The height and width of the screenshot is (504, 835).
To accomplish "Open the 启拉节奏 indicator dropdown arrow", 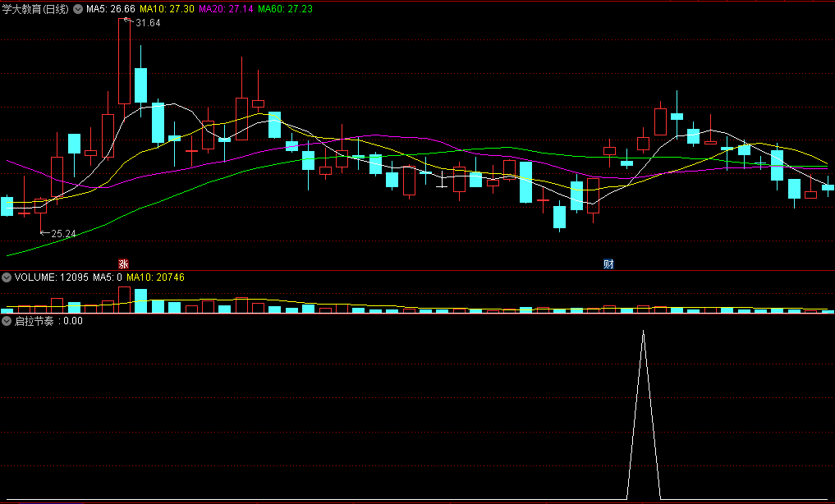I will [7, 321].
